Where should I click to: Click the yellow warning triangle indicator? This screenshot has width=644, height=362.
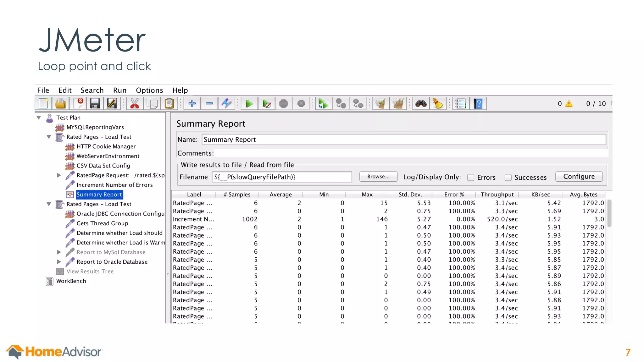tap(569, 104)
